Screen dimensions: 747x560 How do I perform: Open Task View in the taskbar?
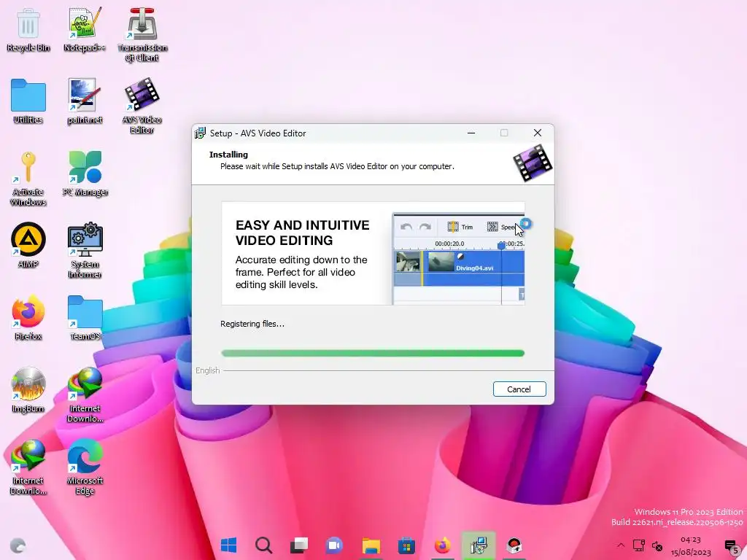tap(299, 545)
